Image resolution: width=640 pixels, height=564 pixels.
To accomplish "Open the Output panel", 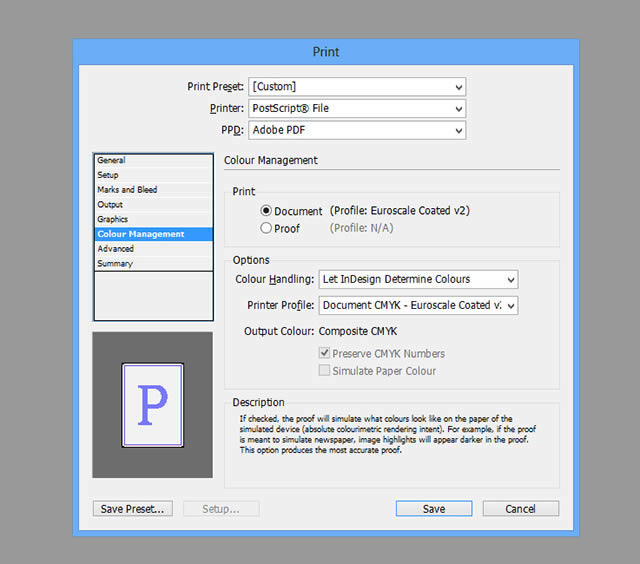I will pos(153,204).
